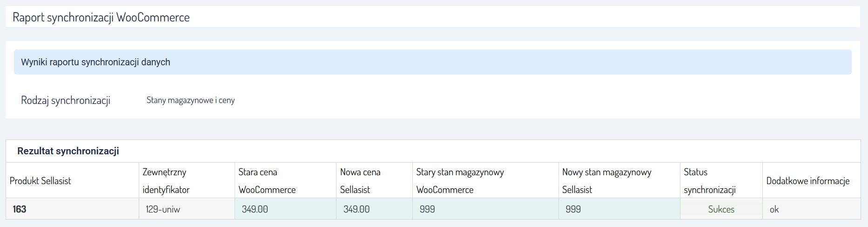This screenshot has width=868, height=227.
Task: Click the "Zewnętrzny identyfikator" column header
Action: click(166, 181)
